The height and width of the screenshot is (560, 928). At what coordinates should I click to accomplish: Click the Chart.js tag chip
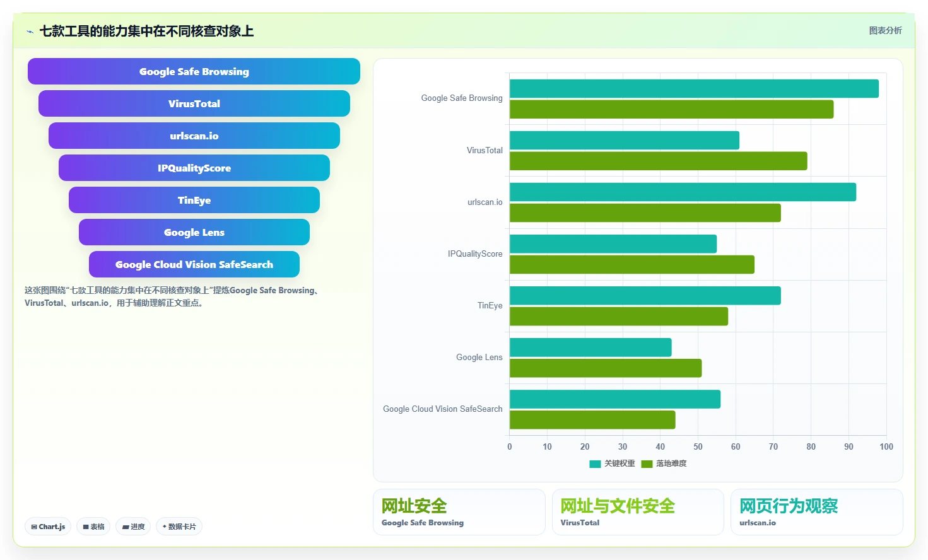point(48,527)
